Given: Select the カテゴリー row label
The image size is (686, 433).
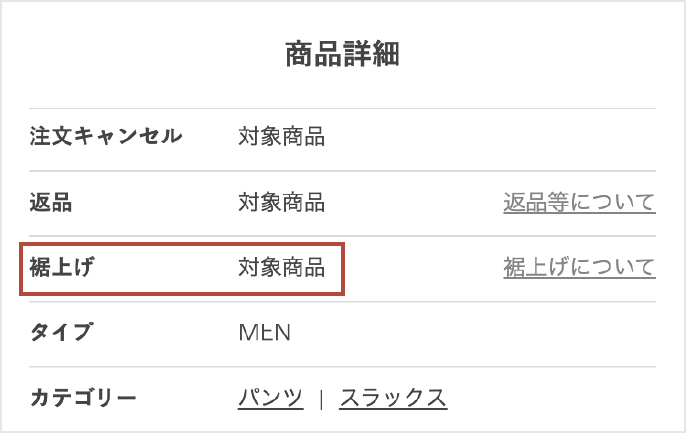Looking at the screenshot, I should [x=83, y=398].
